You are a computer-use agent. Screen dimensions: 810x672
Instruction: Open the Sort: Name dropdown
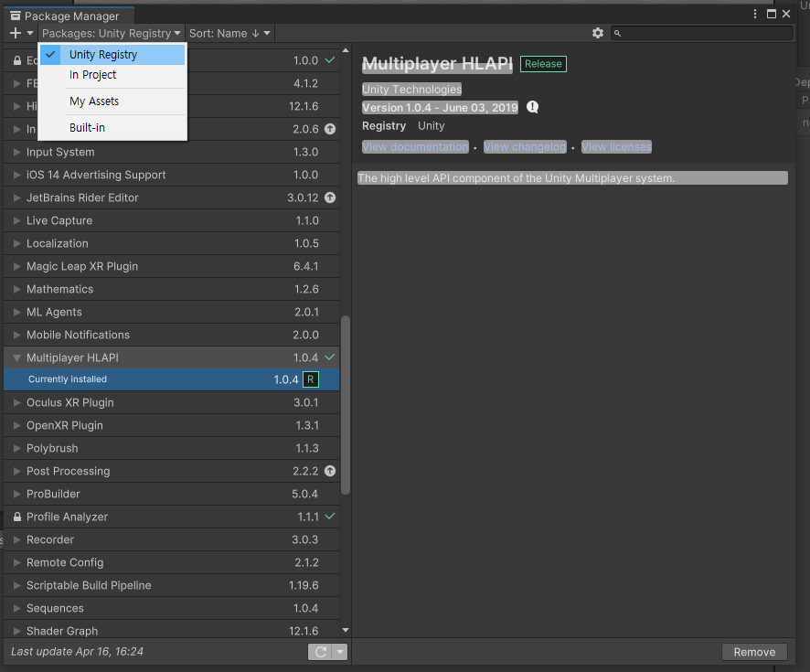(229, 32)
